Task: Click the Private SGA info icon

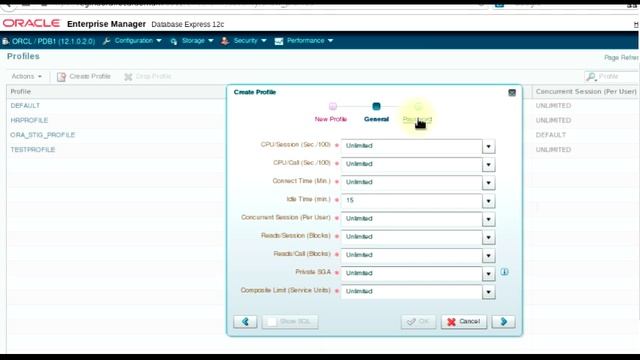Action: point(504,272)
